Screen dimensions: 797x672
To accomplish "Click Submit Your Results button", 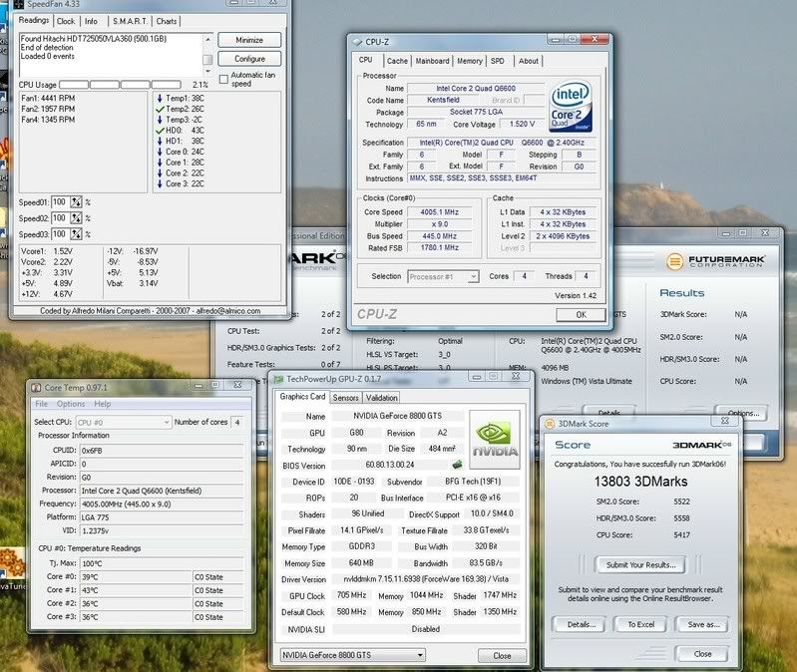I will 640,565.
